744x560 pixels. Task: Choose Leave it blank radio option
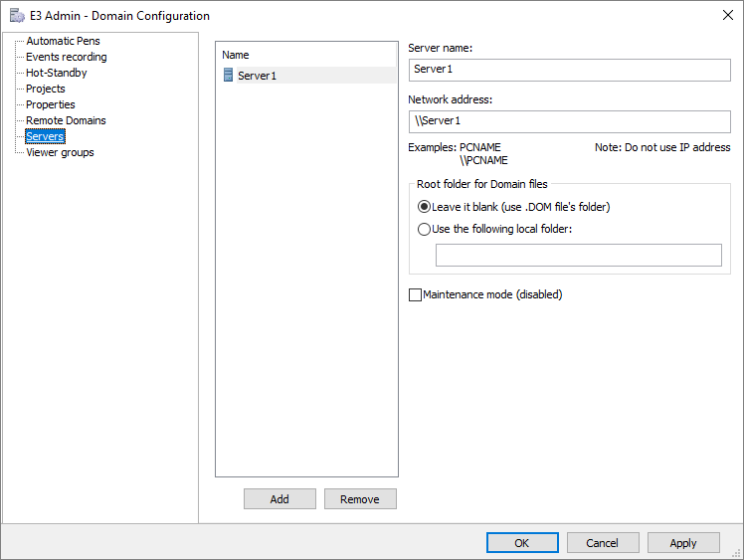(x=425, y=207)
